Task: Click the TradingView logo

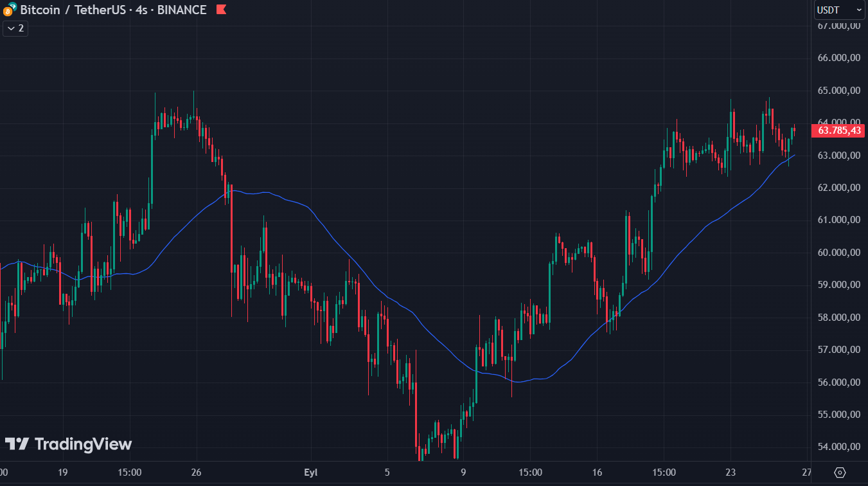Action: point(69,444)
